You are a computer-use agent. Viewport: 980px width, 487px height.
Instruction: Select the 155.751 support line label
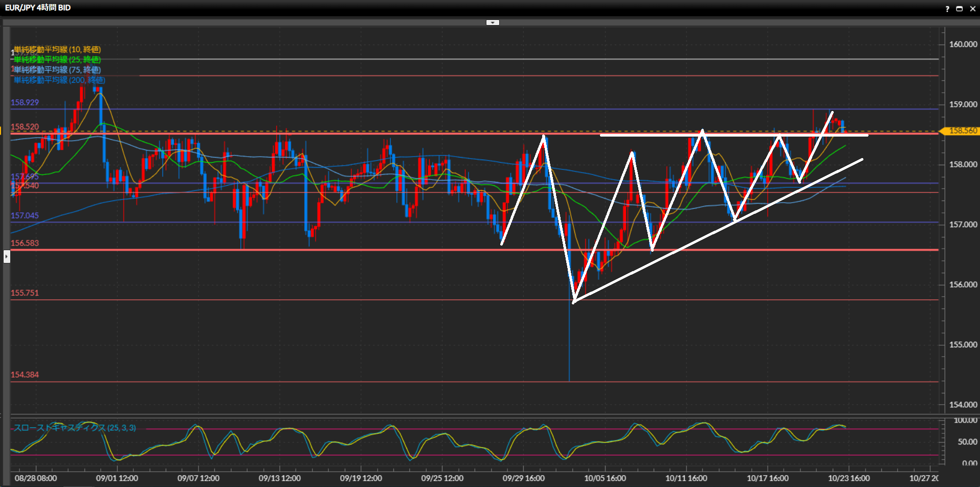tap(25, 293)
